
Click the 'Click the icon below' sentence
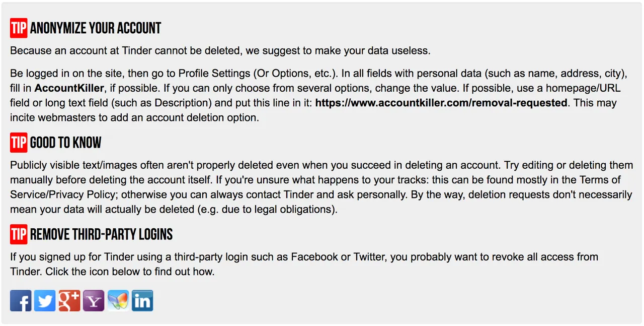130,272
